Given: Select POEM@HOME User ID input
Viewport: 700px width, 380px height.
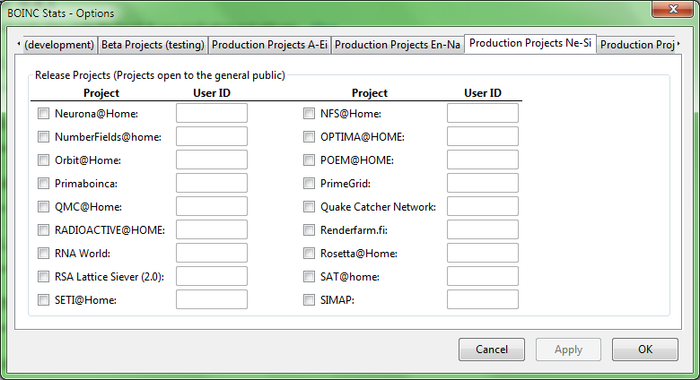Looking at the screenshot, I should (483, 159).
